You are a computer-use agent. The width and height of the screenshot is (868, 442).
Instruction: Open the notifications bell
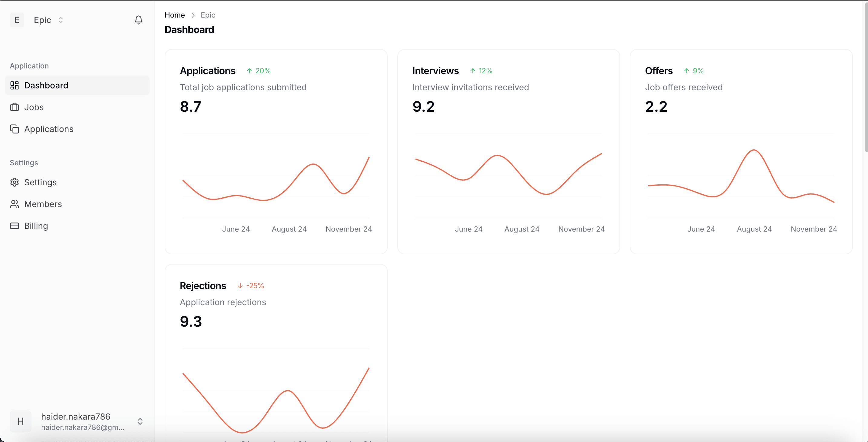(x=139, y=20)
